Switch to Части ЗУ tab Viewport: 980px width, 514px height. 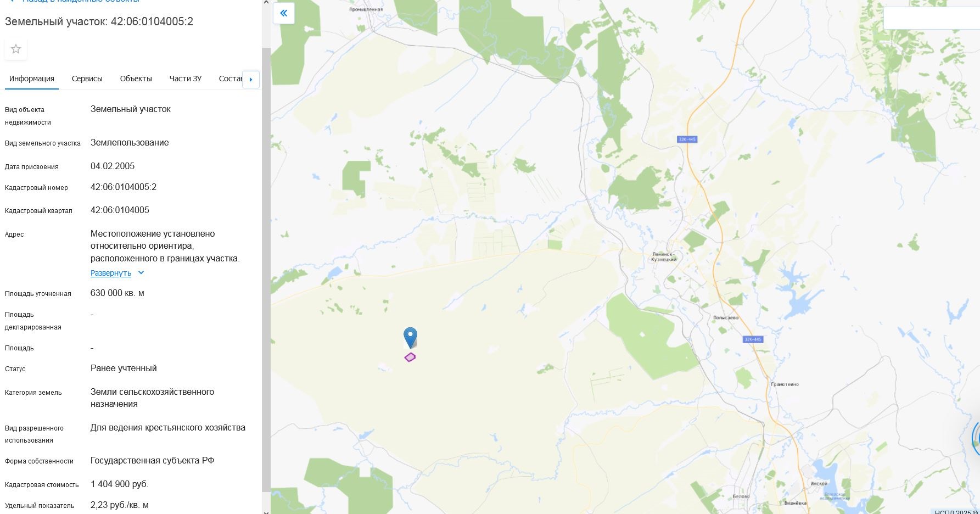(x=186, y=79)
